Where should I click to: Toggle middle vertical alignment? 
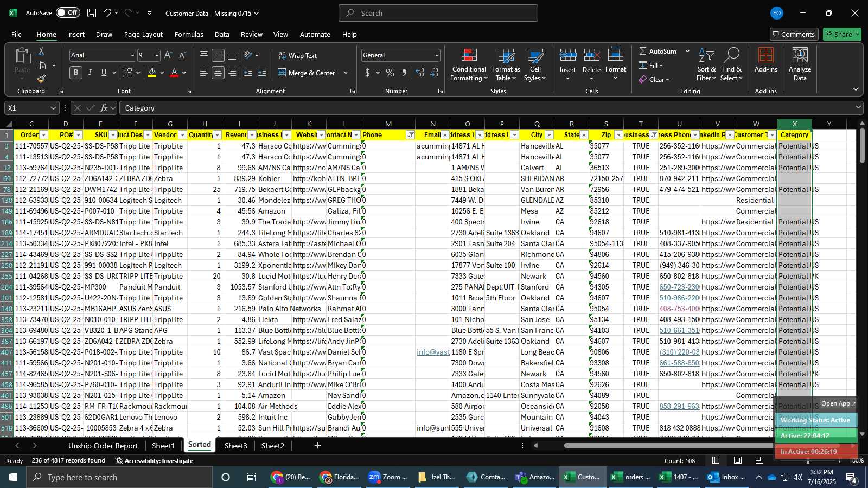[x=218, y=55]
